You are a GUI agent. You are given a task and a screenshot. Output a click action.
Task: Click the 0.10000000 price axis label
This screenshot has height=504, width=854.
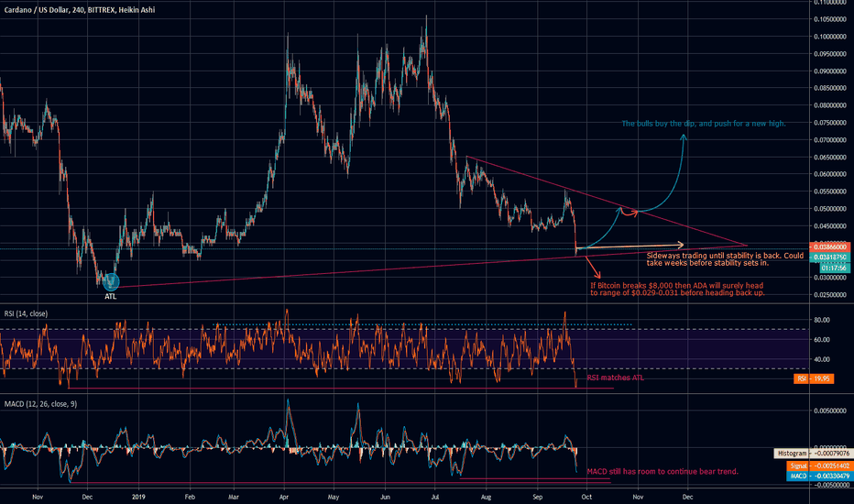pyautogui.click(x=830, y=37)
